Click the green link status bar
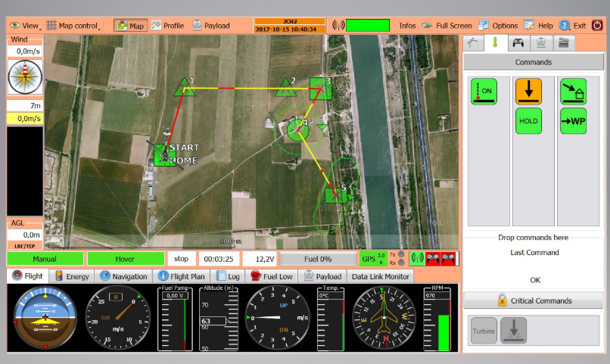 (x=368, y=26)
